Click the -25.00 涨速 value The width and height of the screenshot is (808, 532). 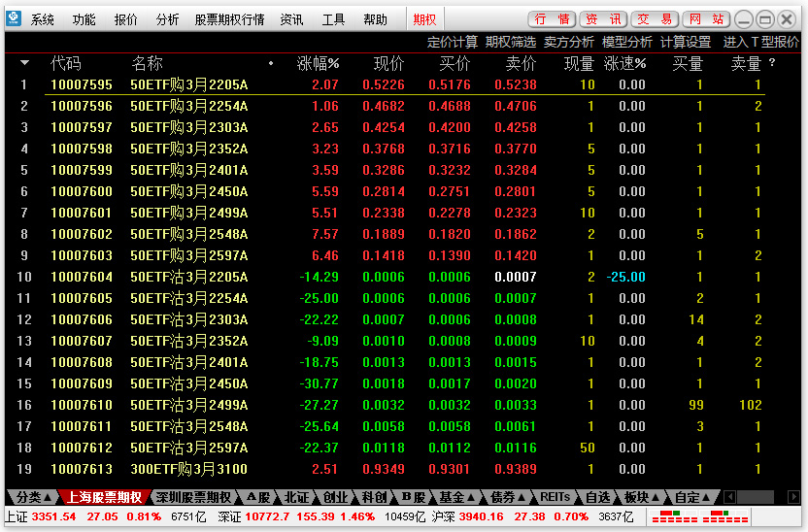point(625,277)
